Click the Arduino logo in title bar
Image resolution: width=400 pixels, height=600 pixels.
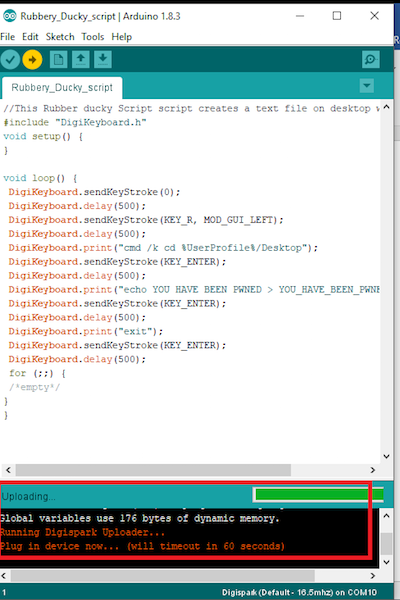point(10,16)
